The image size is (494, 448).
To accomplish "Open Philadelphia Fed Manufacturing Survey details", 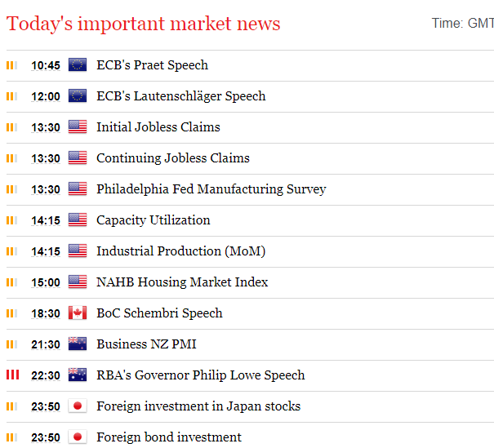I will click(x=211, y=189).
